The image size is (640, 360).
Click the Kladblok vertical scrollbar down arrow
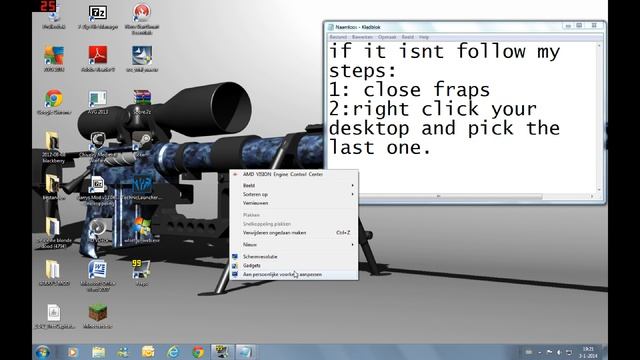(599, 190)
